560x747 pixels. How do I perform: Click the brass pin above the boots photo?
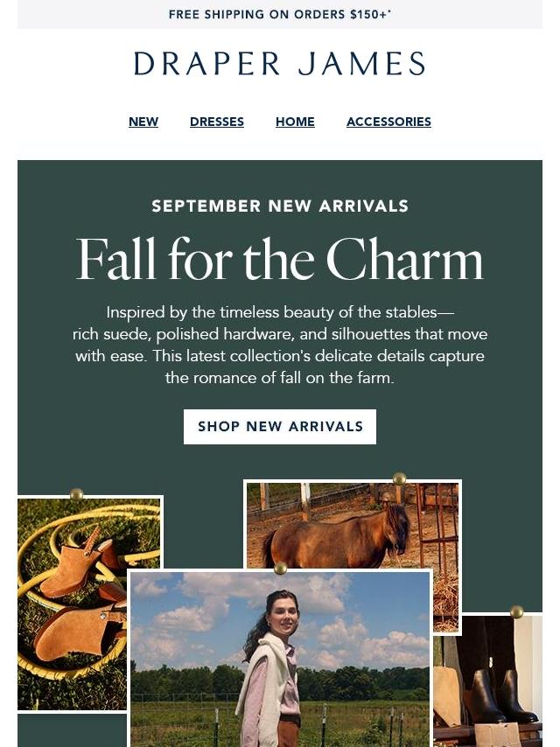(516, 611)
